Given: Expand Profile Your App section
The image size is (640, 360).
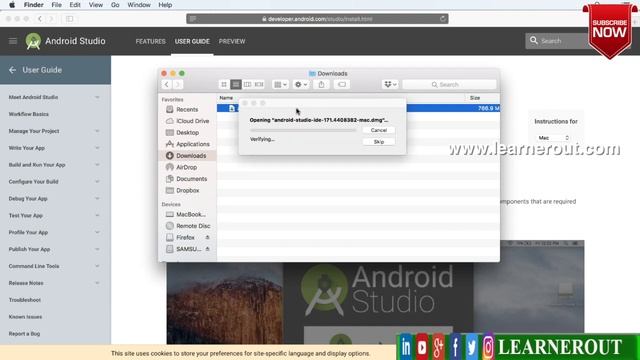Looking at the screenshot, I should point(97,232).
